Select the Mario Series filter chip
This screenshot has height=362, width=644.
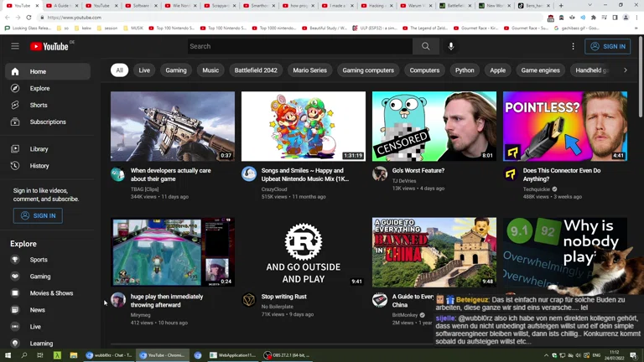pyautogui.click(x=309, y=70)
